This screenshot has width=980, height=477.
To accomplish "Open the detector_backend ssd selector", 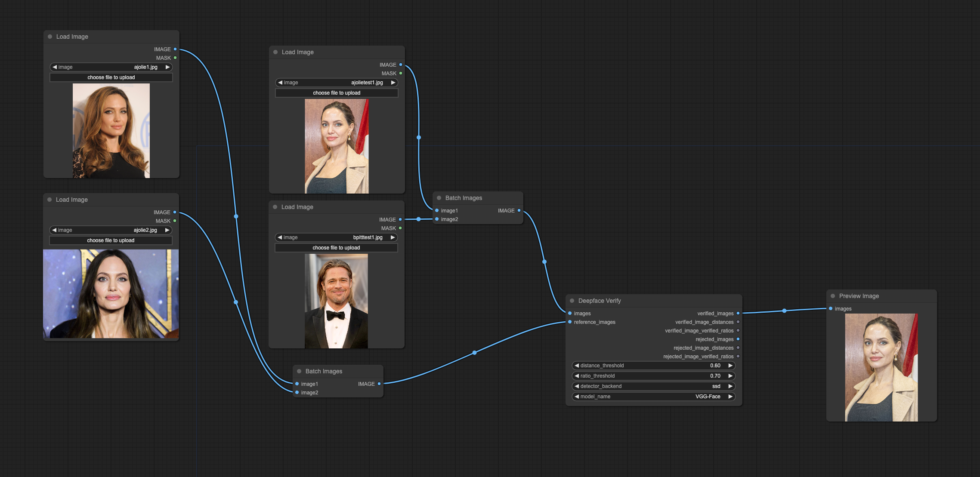I will coord(653,386).
